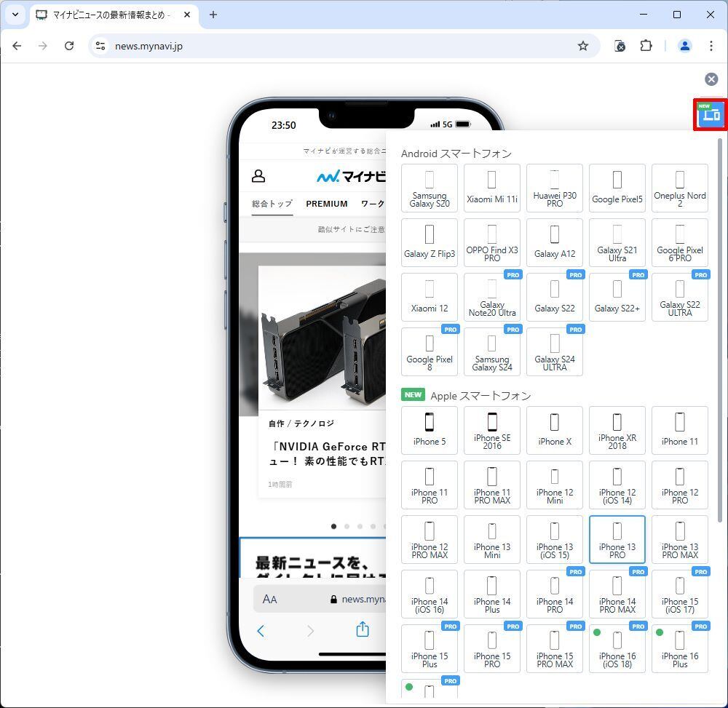This screenshot has width=728, height=708.
Task: Select the Huawei P30 PRO device
Action: (554, 188)
